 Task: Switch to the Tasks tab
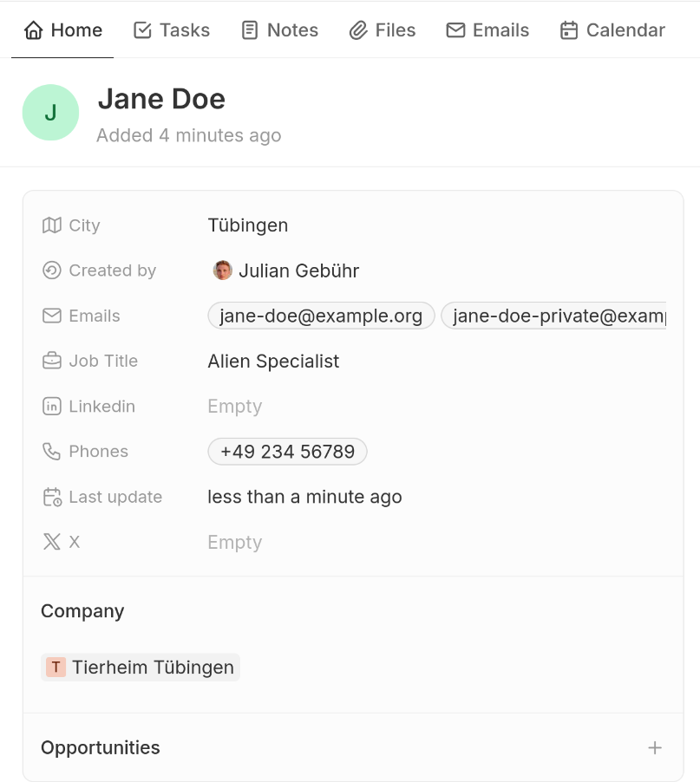click(x=172, y=30)
